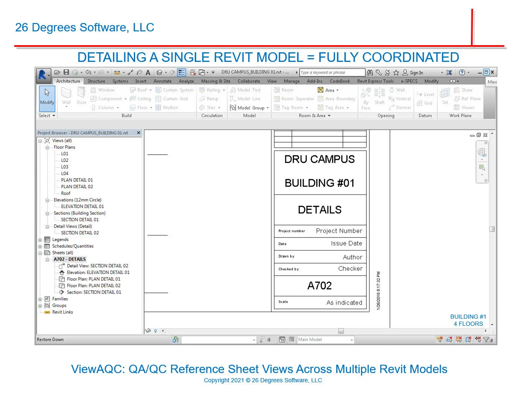Select SECTION DETAIL 02 under Detail Views

click(x=80, y=233)
